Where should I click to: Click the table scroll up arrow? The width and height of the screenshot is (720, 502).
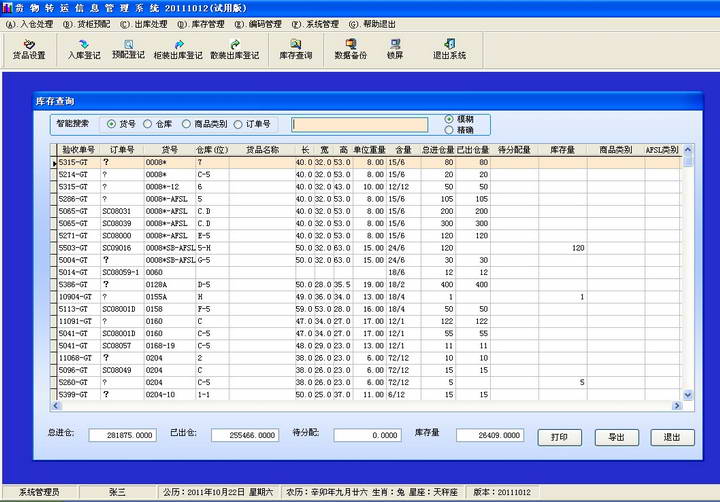click(687, 150)
